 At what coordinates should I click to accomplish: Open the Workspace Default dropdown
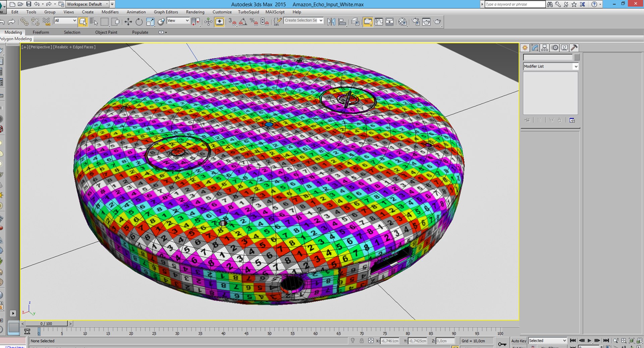[87, 4]
